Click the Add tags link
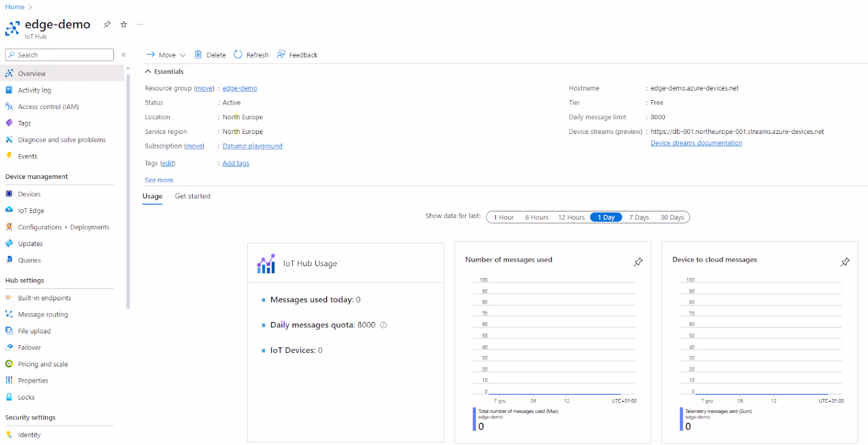The image size is (868, 445). pos(236,163)
